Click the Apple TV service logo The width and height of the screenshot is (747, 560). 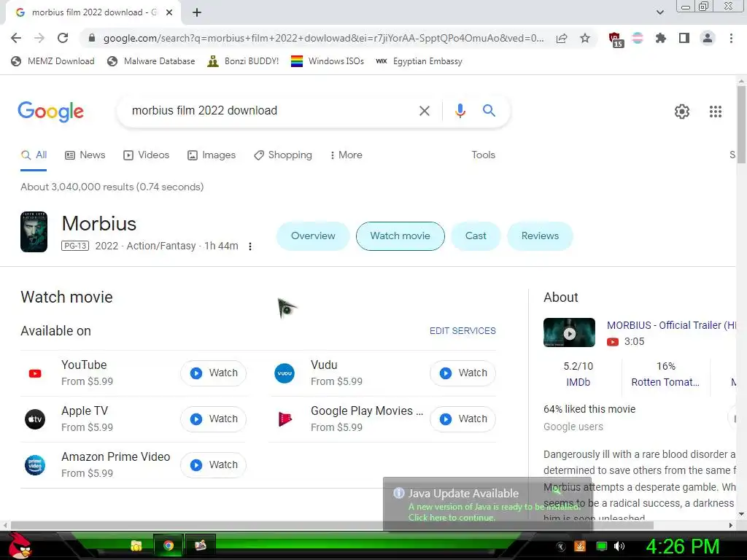tap(35, 419)
